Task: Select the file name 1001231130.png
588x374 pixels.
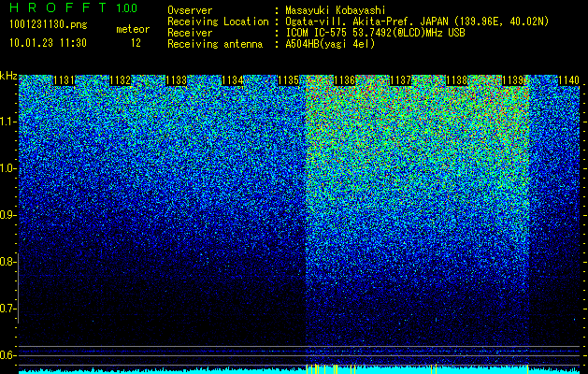Action: click(49, 25)
